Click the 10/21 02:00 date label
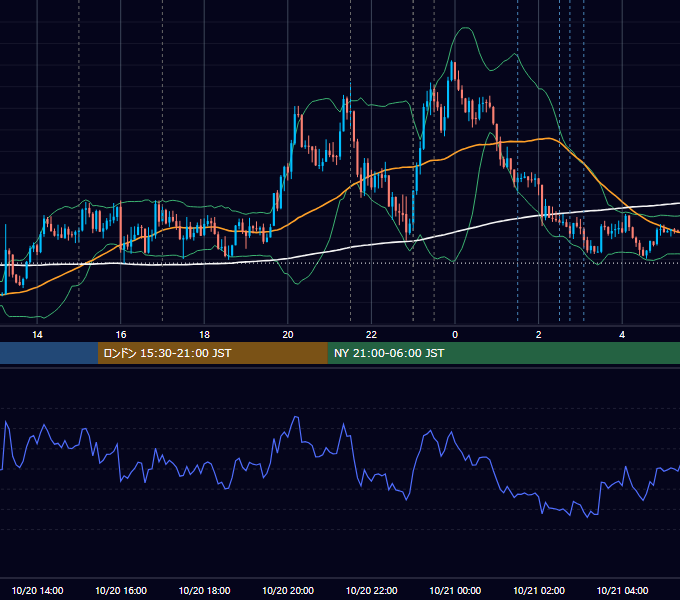 tap(539, 590)
